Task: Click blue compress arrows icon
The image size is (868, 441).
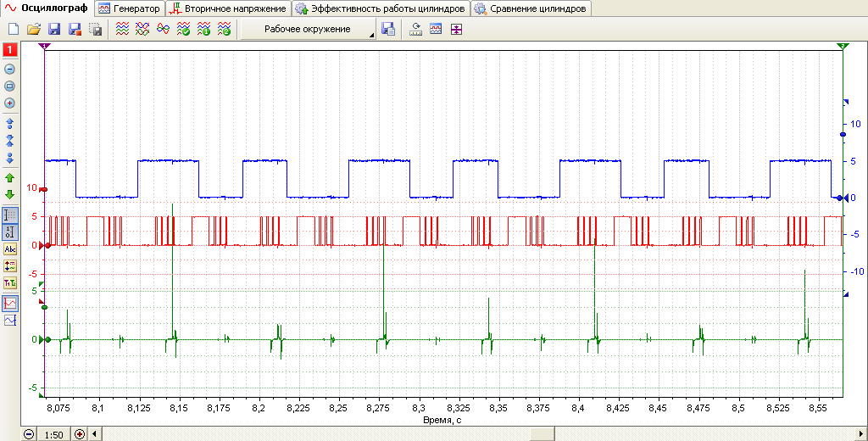Action: tap(9, 141)
